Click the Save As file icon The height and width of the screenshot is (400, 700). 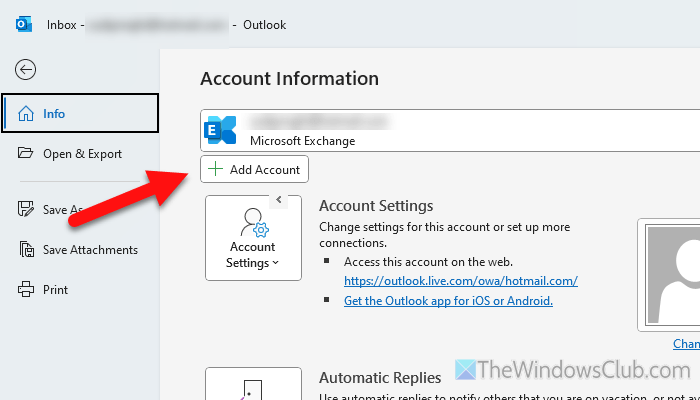pos(26,209)
